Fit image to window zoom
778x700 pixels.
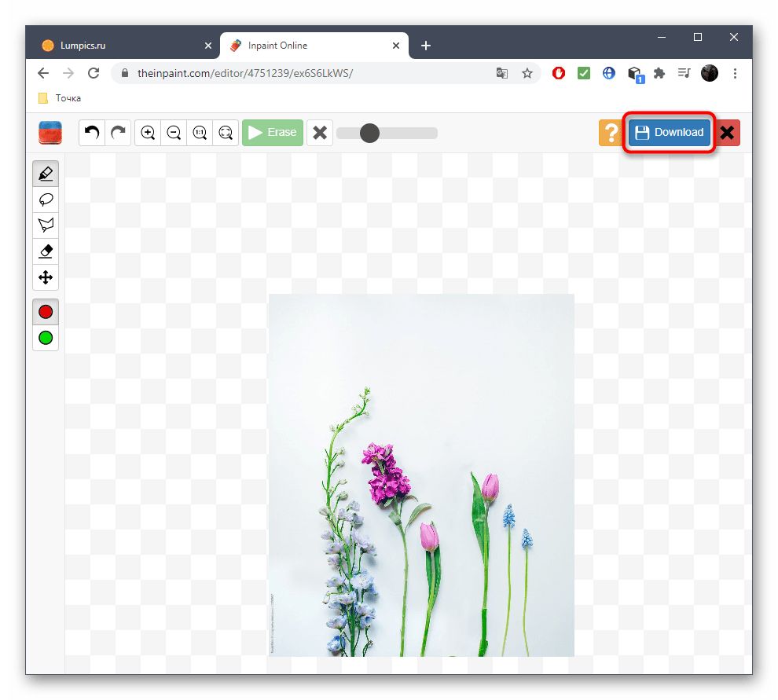(x=226, y=133)
